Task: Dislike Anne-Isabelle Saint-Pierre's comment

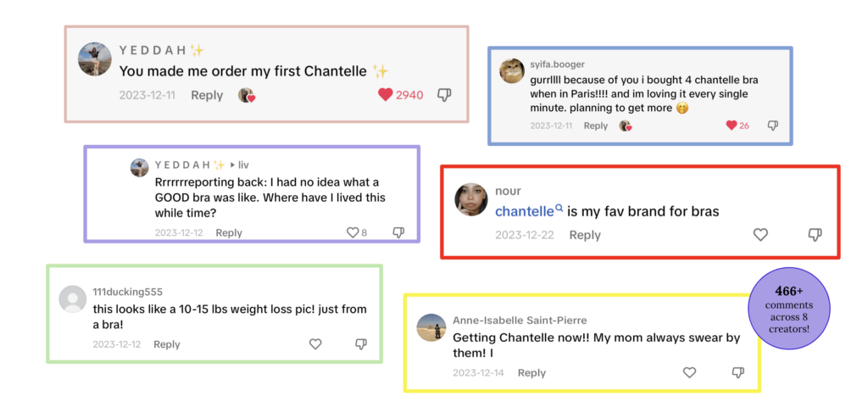Action: [x=737, y=373]
